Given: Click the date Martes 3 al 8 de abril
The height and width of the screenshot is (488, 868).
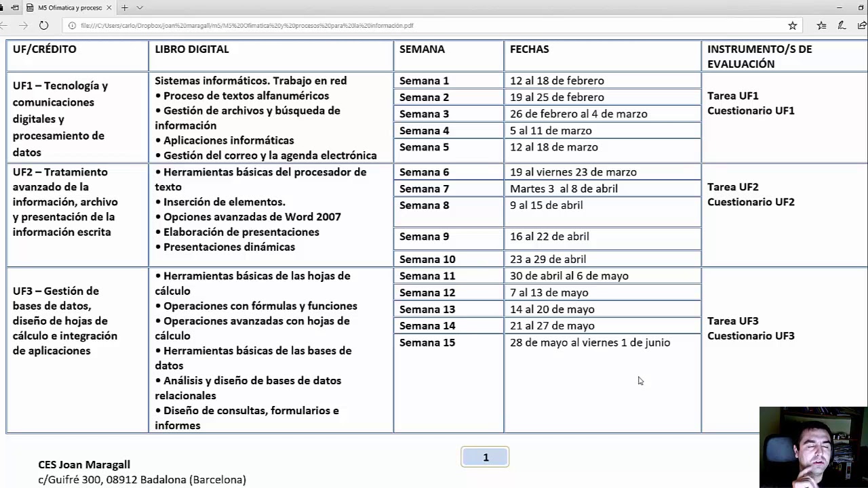Looking at the screenshot, I should (564, 188).
